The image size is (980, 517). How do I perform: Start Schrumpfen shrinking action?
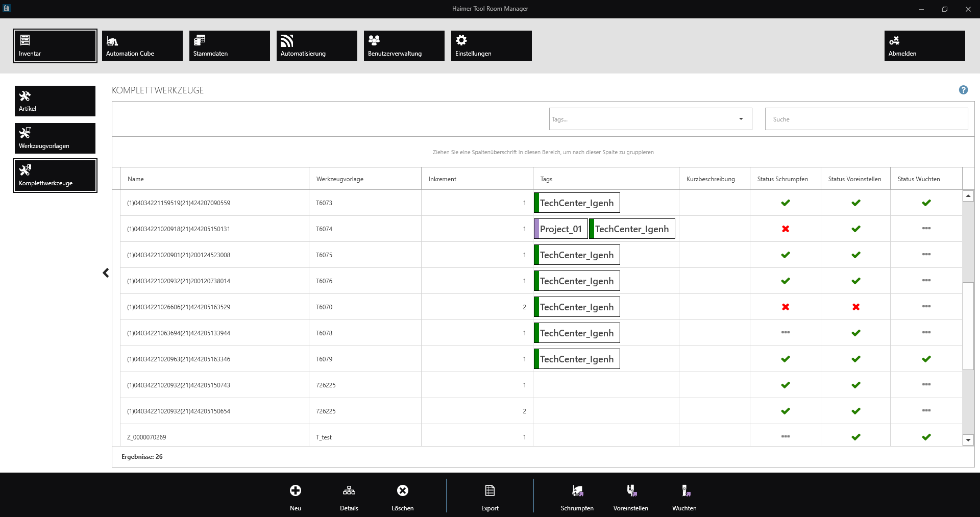(x=577, y=498)
